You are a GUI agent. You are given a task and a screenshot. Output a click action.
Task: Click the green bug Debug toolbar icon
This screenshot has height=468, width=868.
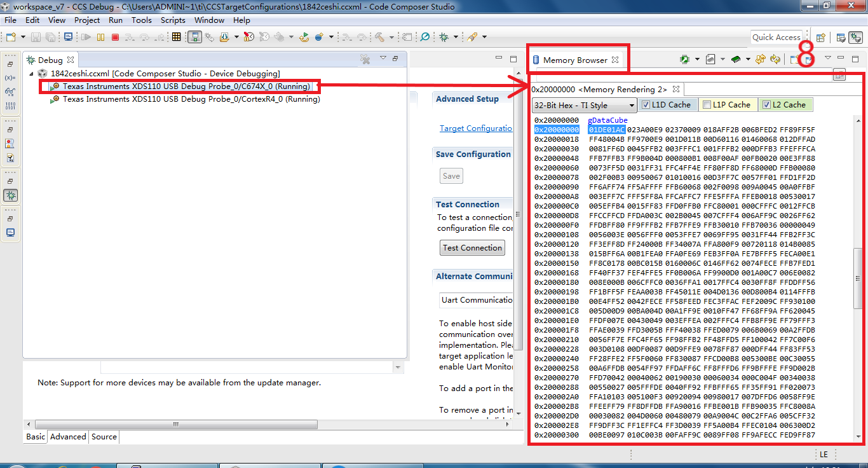[444, 37]
